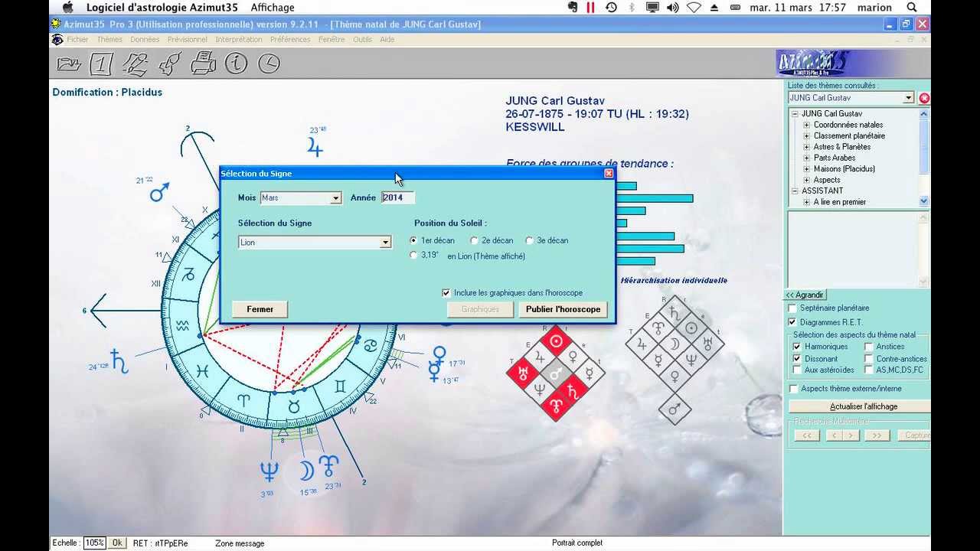980x551 pixels.
Task: Click the Venus glyph right of the wheel
Action: 439,354
